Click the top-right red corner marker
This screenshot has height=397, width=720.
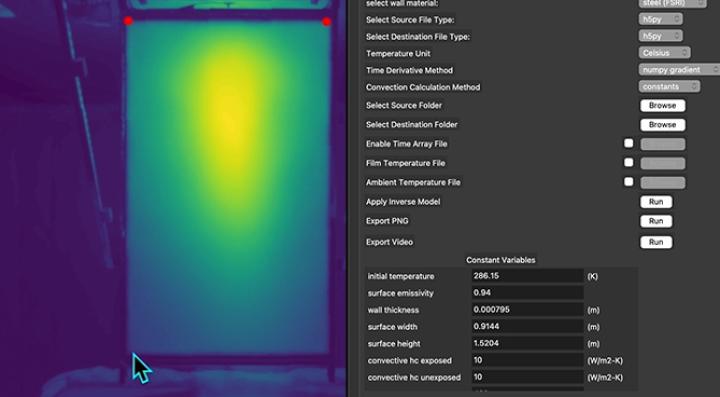click(x=326, y=22)
